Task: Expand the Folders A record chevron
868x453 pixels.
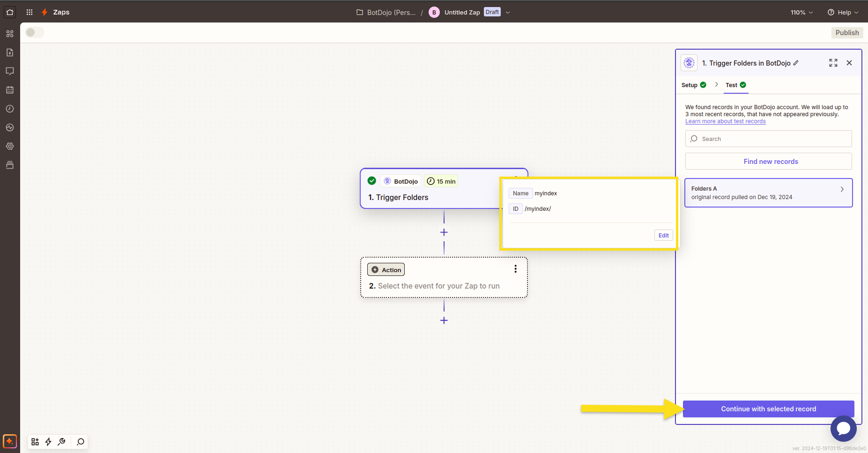Action: coord(842,189)
